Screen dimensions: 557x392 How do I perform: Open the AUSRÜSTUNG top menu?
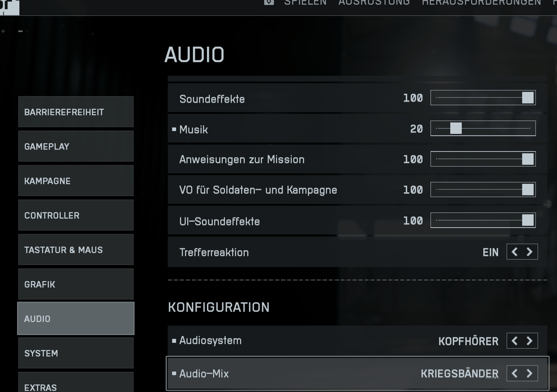click(374, 3)
